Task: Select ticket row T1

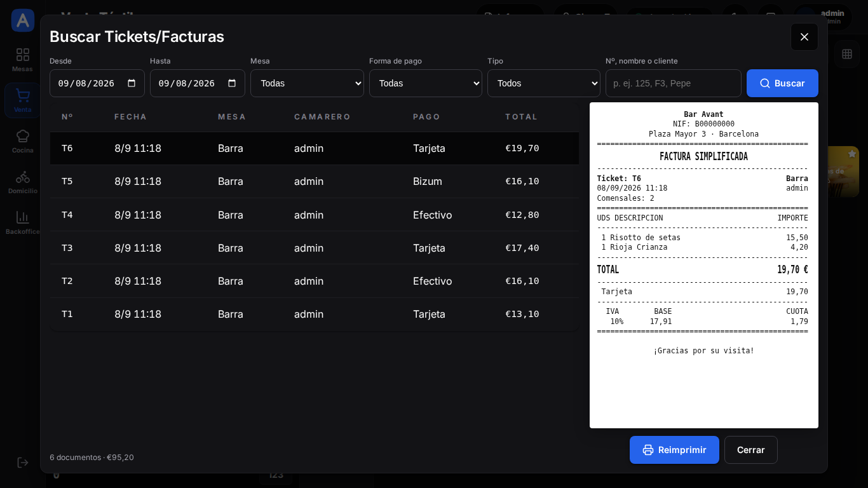Action: point(315,314)
